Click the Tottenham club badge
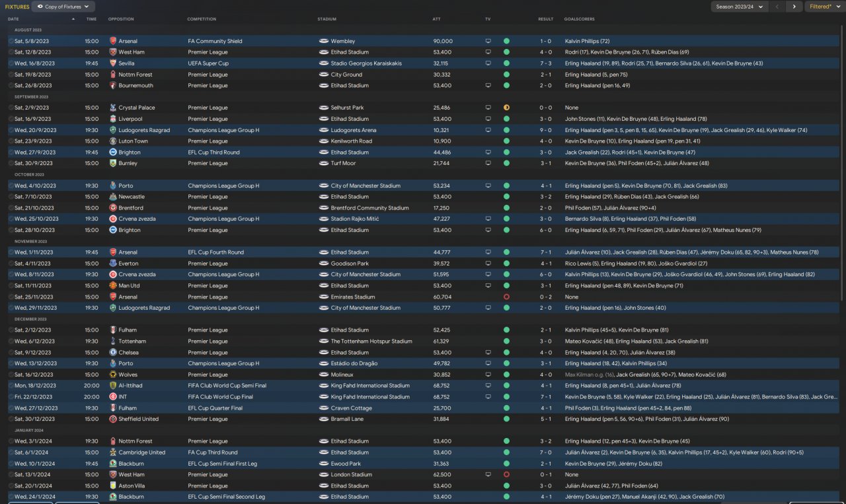The height and width of the screenshot is (504, 846). click(113, 342)
